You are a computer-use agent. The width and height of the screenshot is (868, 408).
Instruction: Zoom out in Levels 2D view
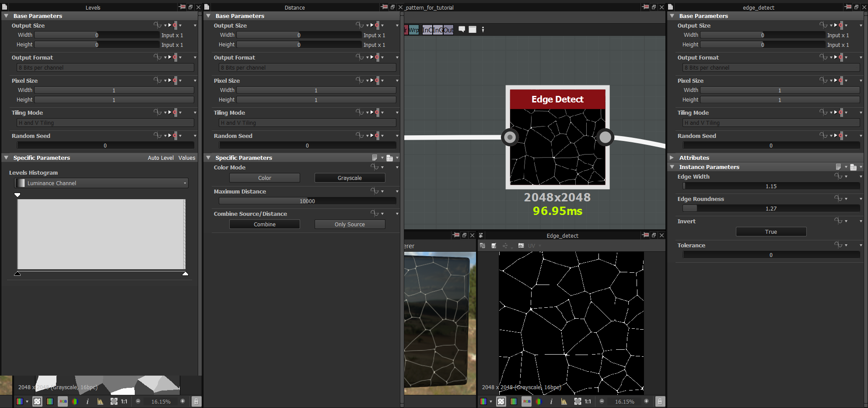pyautogui.click(x=138, y=401)
